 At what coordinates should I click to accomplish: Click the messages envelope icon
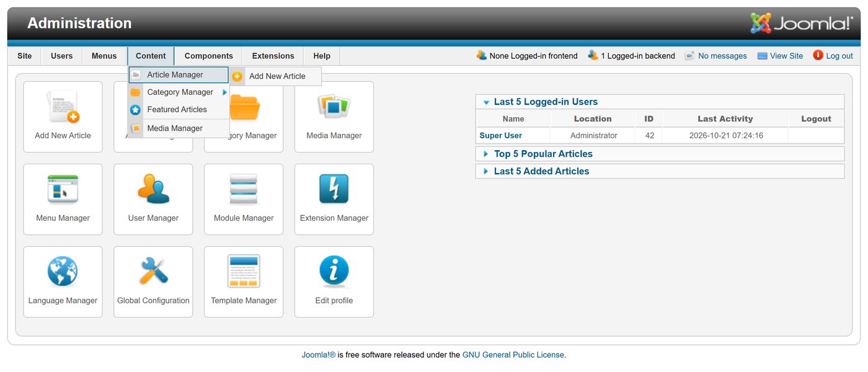coord(689,56)
